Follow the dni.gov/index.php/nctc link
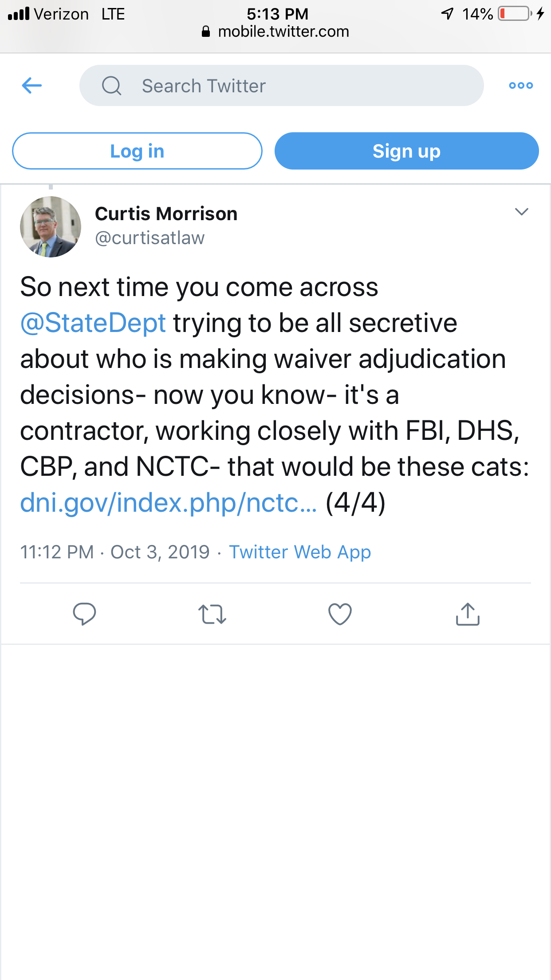Screen dimensions: 551x980 (169, 503)
